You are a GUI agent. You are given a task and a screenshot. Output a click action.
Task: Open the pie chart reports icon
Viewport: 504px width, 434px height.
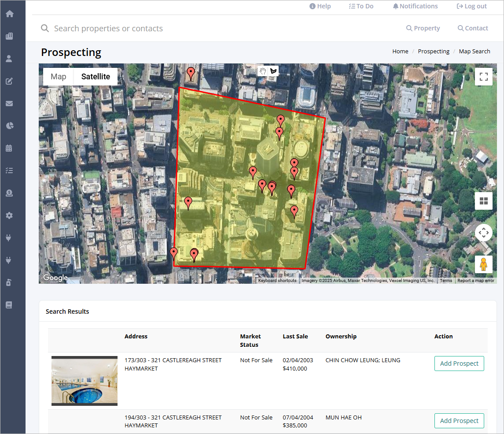pyautogui.click(x=9, y=126)
